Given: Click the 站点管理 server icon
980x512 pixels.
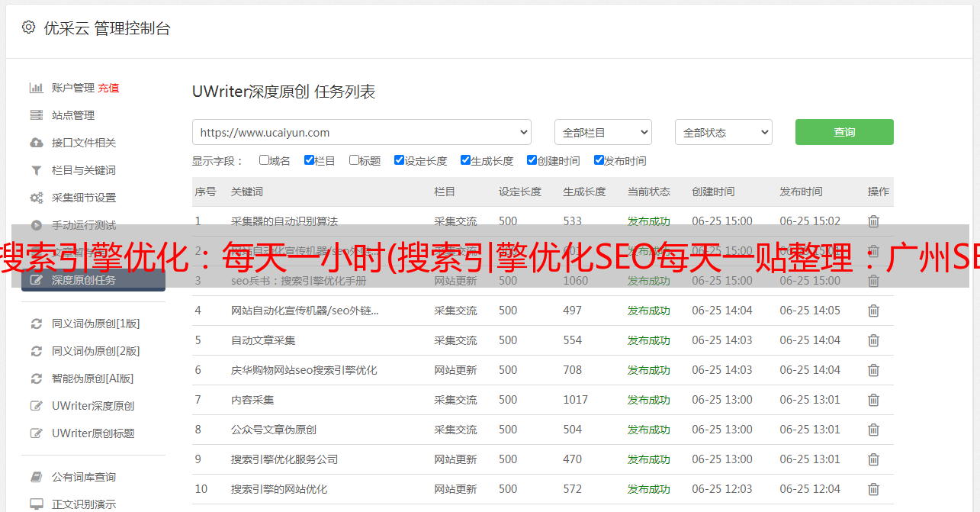Looking at the screenshot, I should pos(36,115).
